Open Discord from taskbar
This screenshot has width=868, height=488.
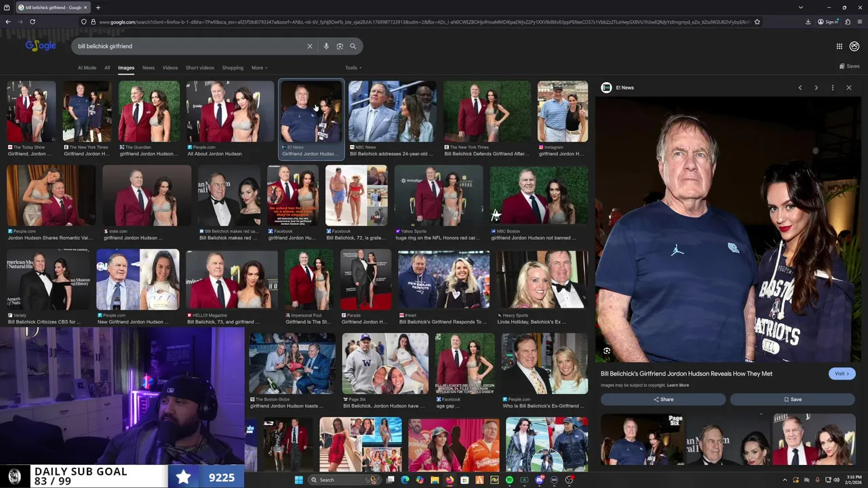(x=539, y=480)
